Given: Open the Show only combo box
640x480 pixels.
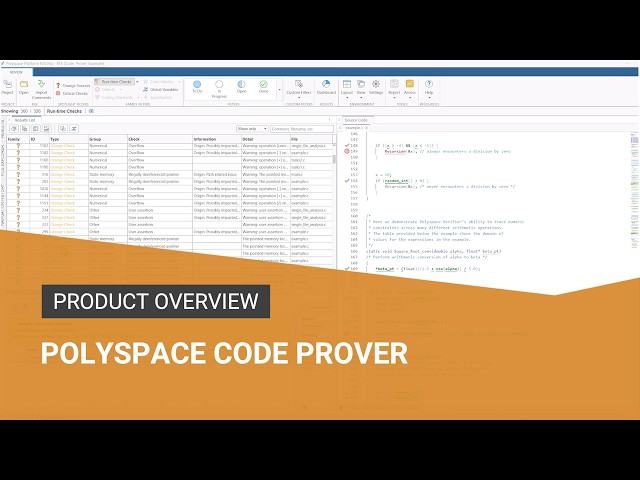Looking at the screenshot, I should click(252, 129).
